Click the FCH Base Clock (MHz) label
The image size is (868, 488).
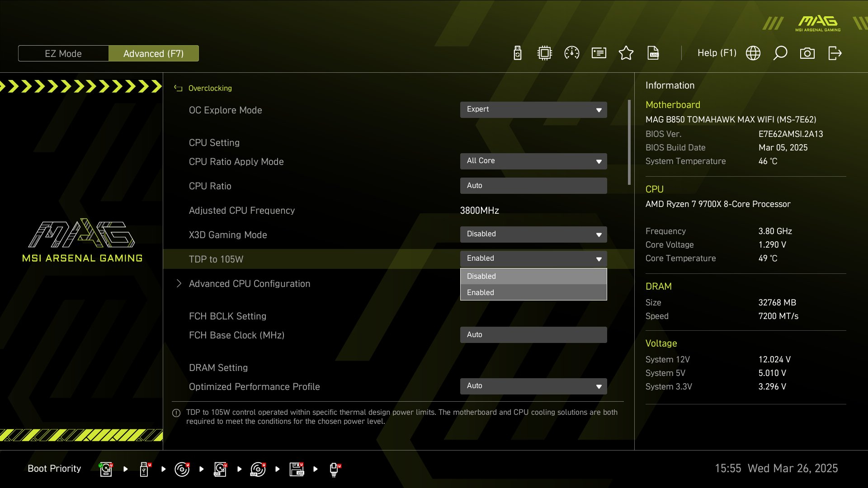point(237,335)
